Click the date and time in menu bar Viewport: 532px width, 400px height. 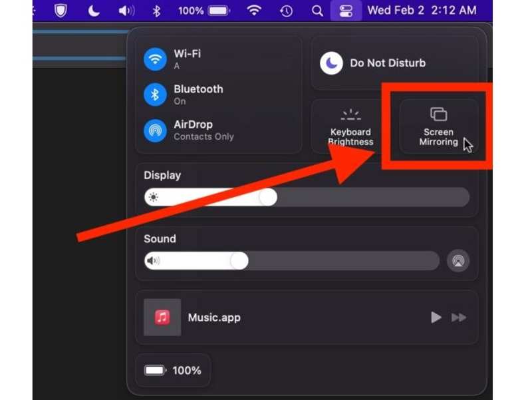(422, 11)
